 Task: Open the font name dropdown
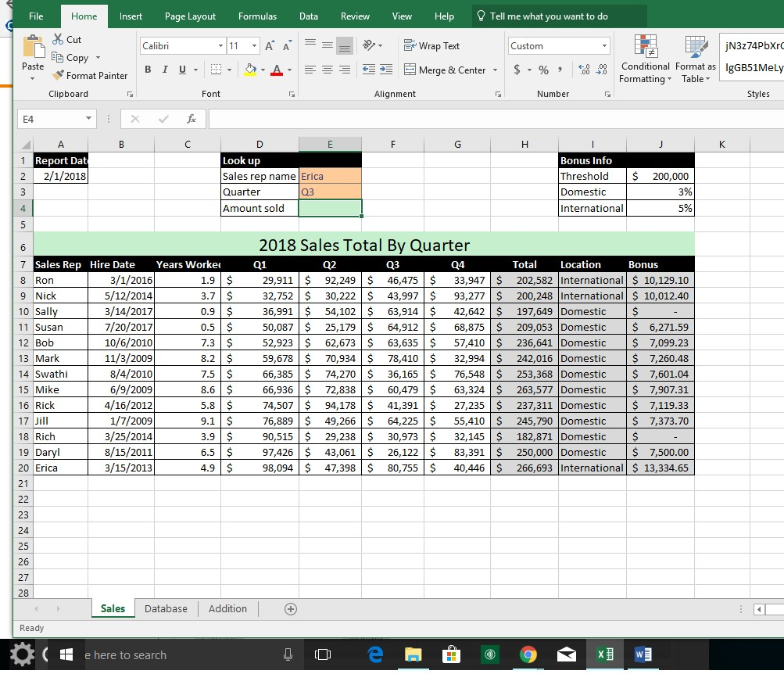click(220, 45)
